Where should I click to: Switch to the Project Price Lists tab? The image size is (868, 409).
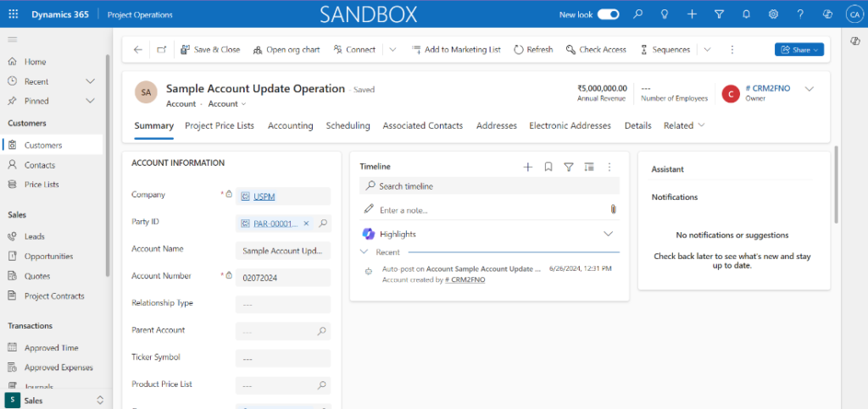(220, 125)
